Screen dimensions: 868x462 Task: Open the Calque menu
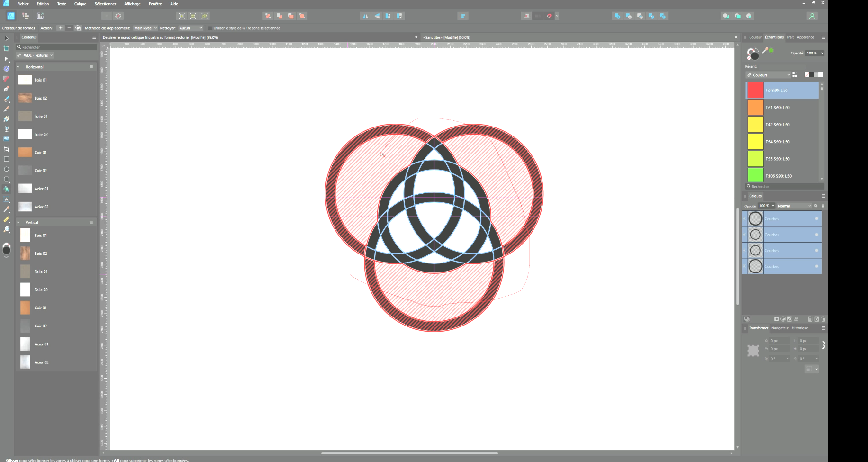coord(80,4)
